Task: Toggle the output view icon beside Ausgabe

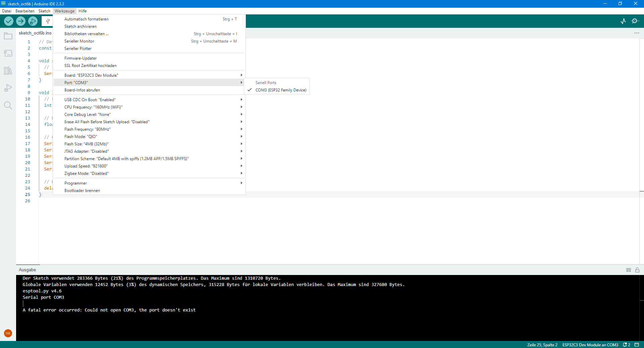Action: click(x=629, y=270)
